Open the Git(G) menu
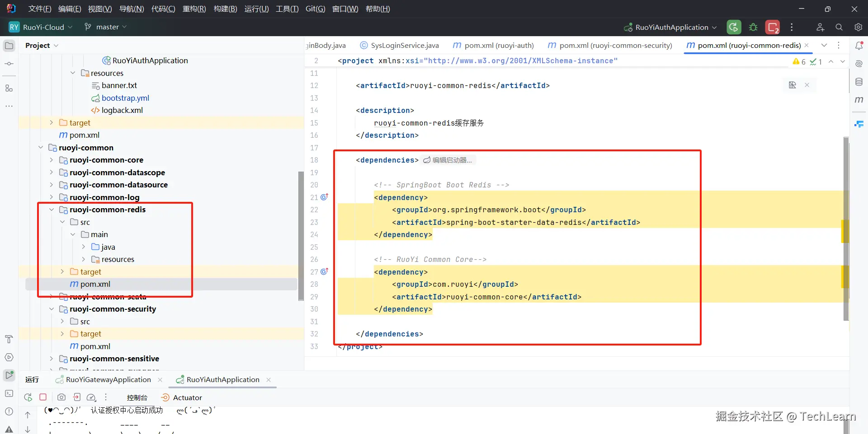Viewport: 868px width, 434px height. point(316,9)
